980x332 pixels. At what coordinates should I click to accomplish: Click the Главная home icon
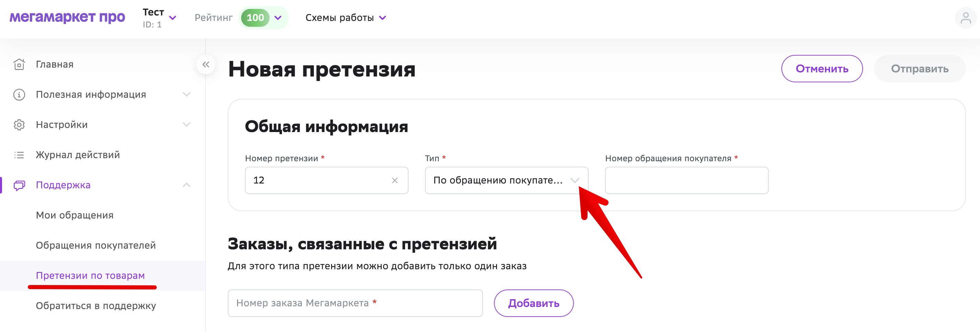(19, 64)
